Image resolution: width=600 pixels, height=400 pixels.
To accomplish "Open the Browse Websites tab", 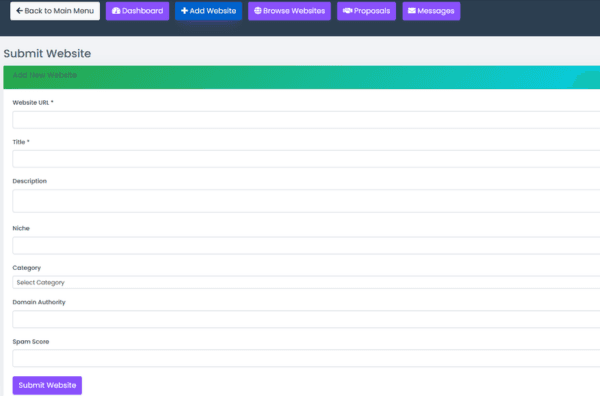I will point(289,11).
